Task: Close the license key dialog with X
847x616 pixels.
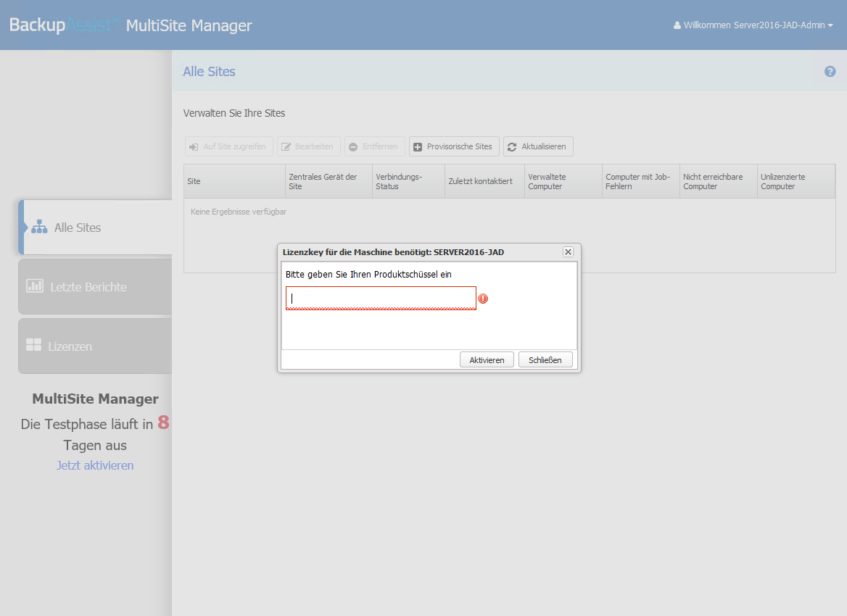Action: point(568,251)
